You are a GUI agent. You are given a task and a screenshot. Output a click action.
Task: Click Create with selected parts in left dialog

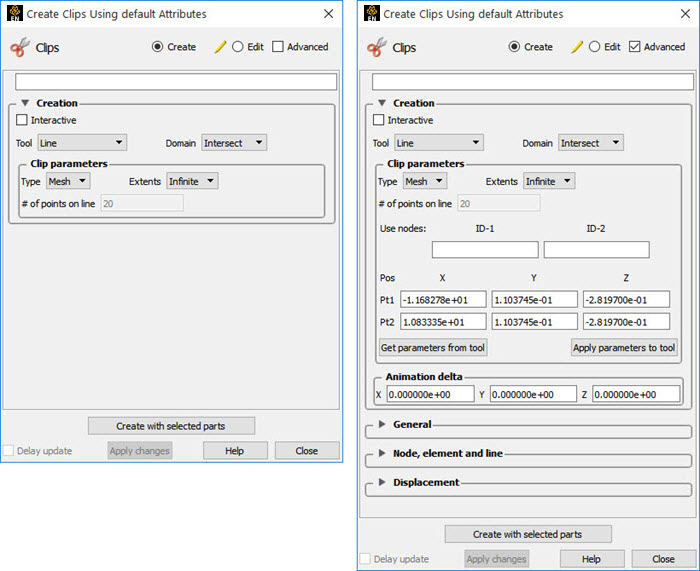(171, 426)
